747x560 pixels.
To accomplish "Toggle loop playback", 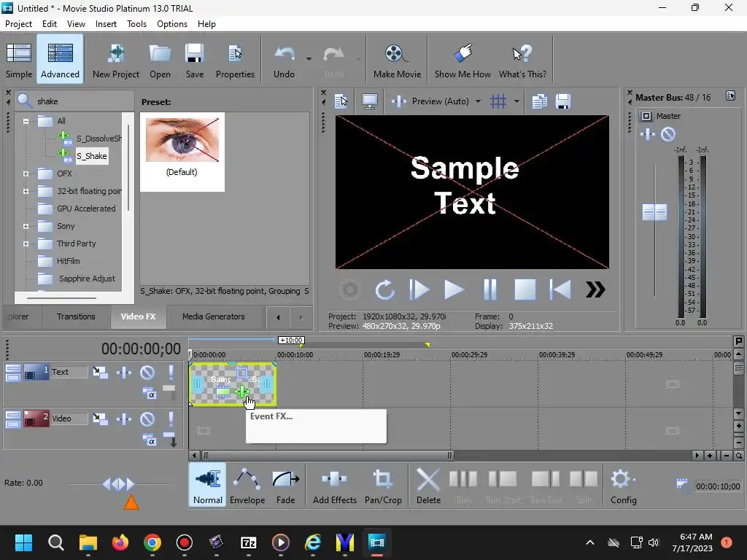I will pyautogui.click(x=384, y=289).
